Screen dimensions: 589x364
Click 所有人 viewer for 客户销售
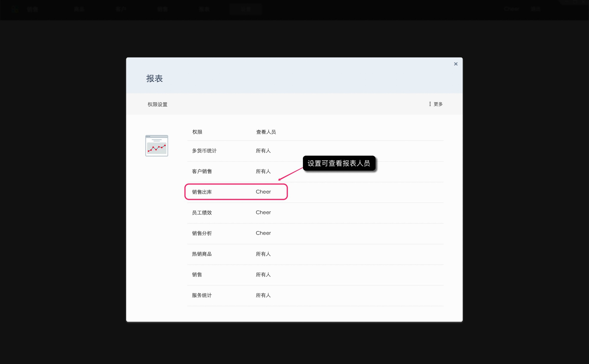[x=263, y=172]
